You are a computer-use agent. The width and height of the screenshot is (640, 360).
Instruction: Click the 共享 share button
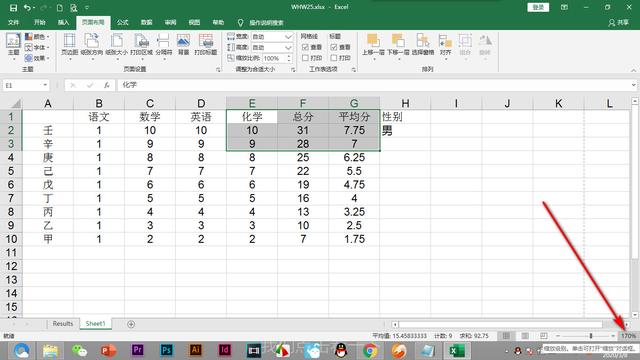pyautogui.click(x=619, y=23)
